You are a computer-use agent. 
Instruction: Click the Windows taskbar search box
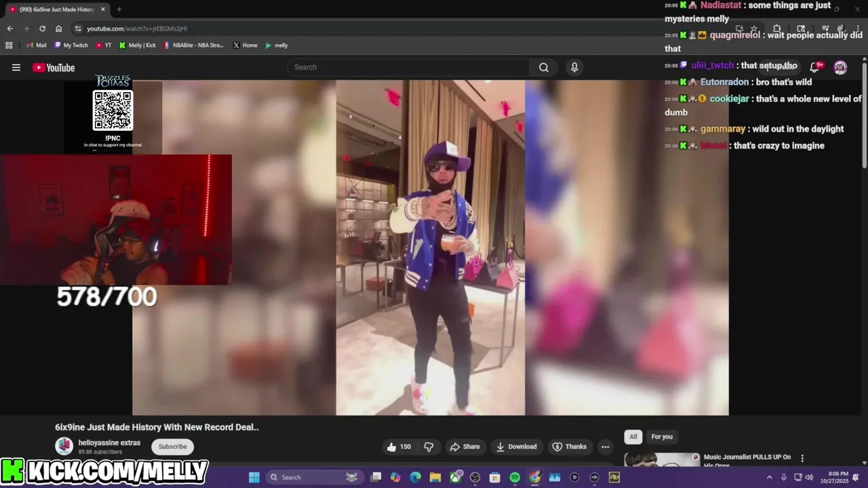(314, 477)
